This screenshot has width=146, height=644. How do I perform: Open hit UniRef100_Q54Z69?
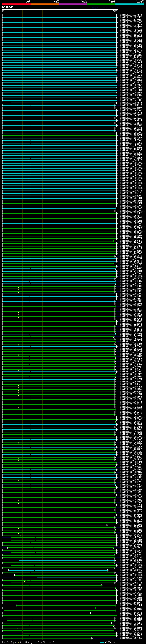[131, 321]
